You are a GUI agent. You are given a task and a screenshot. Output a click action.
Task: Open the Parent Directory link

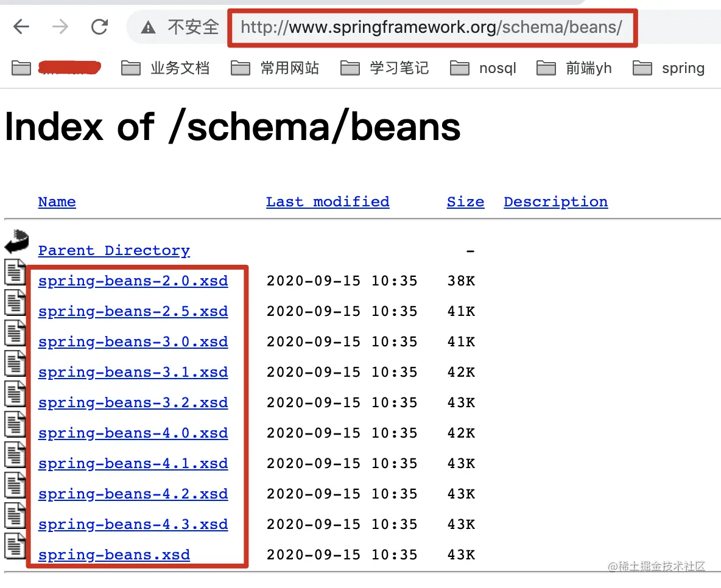(x=114, y=251)
